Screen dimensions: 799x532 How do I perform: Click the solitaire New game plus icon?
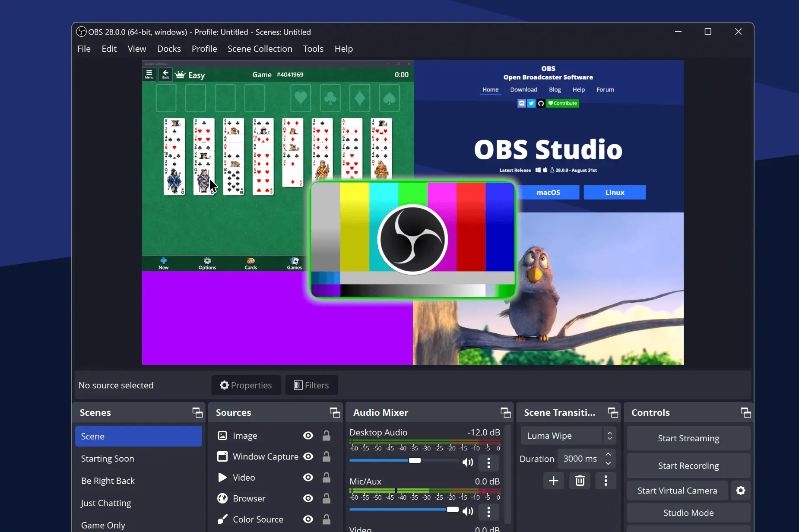click(163, 263)
